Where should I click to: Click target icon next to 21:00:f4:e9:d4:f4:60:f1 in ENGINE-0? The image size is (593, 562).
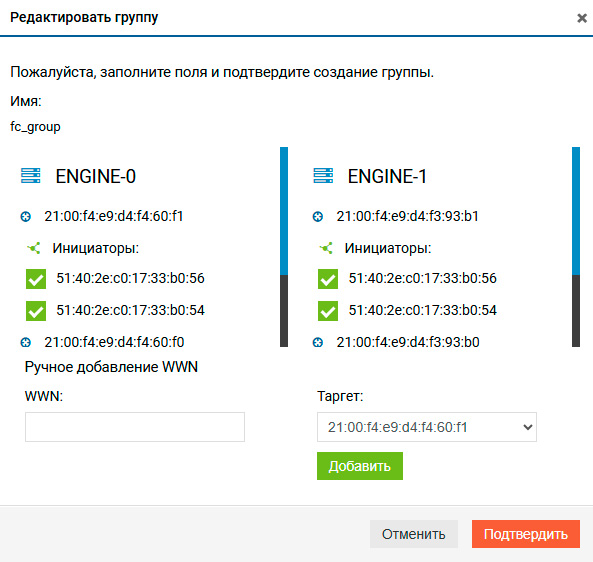click(x=26, y=217)
